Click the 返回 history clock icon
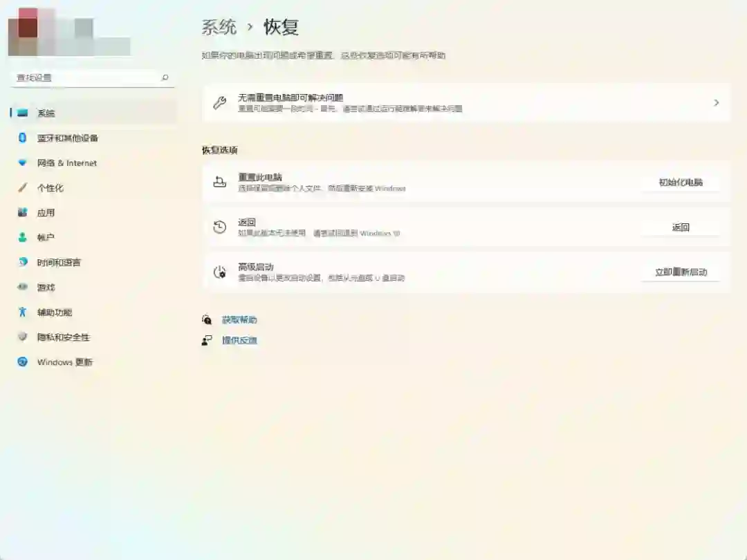747x560 pixels. point(220,227)
